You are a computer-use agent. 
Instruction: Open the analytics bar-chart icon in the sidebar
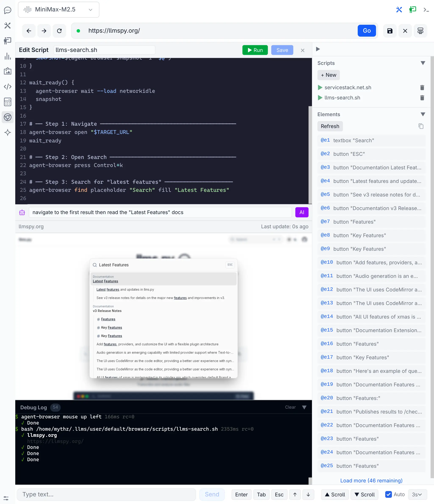pos(8,56)
